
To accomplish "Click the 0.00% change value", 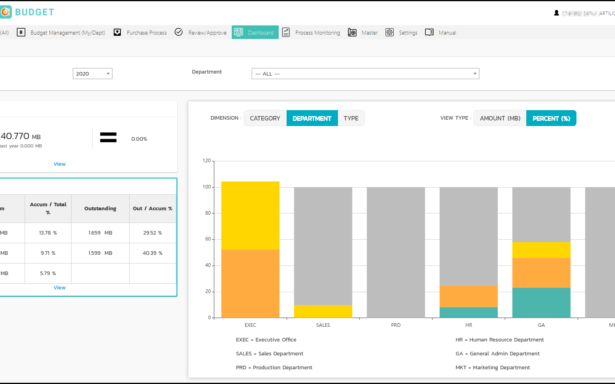I will [x=139, y=139].
